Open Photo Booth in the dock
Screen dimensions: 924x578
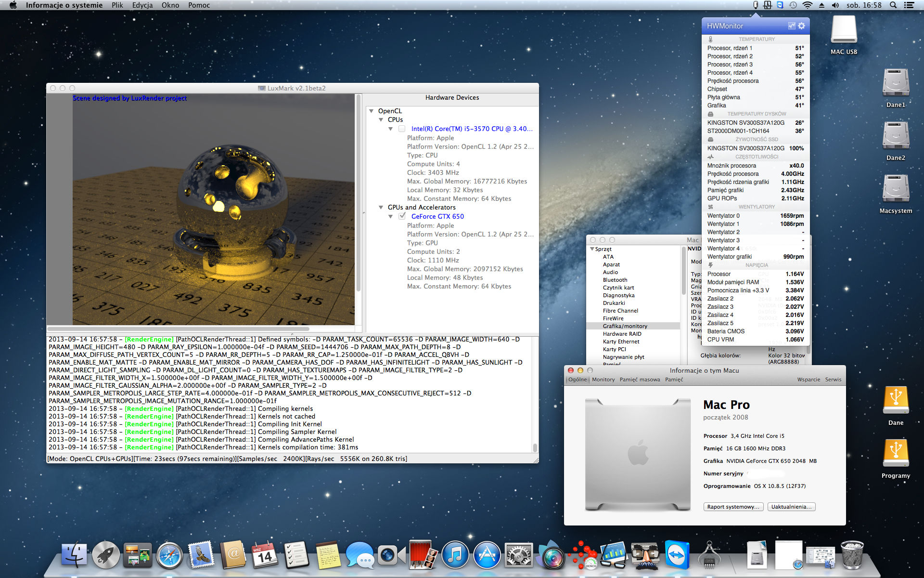click(x=423, y=555)
